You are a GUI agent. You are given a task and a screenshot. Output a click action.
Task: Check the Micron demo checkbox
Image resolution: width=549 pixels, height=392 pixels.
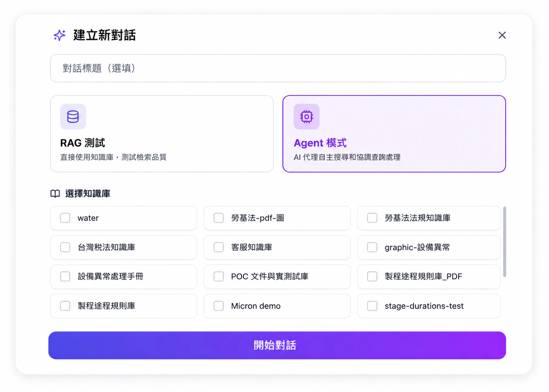click(x=219, y=306)
